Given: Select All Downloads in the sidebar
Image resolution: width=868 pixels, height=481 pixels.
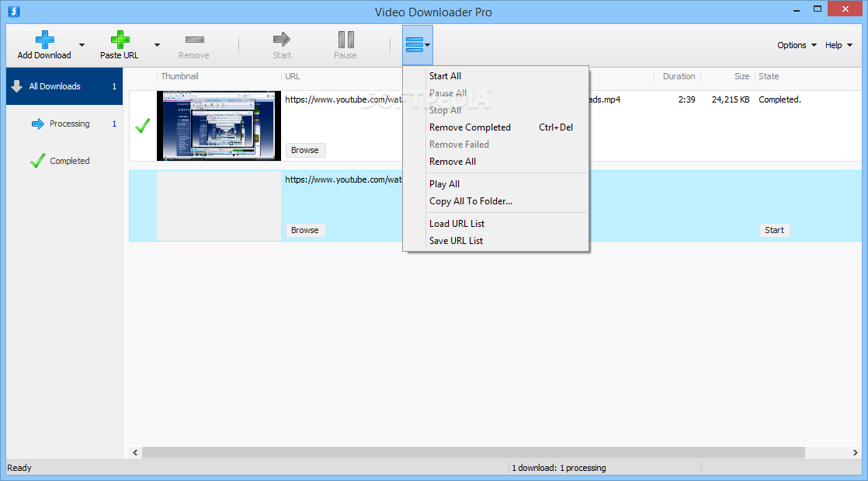Looking at the screenshot, I should (64, 86).
